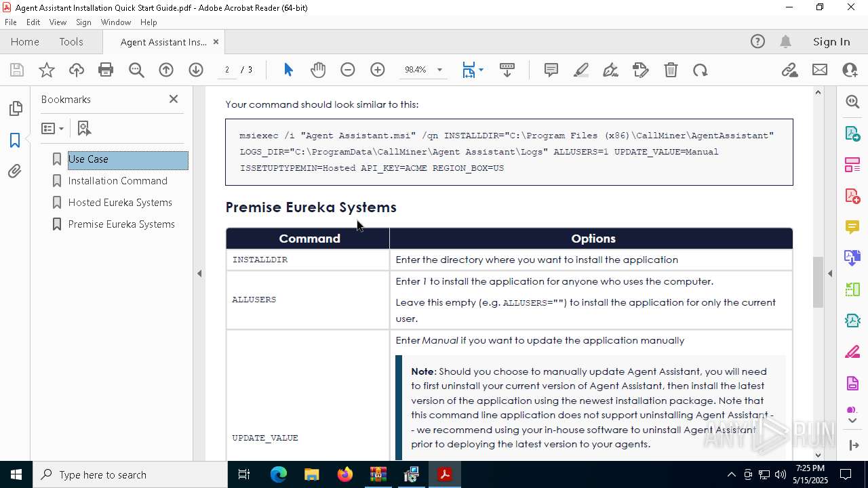Open the File menu
The height and width of the screenshot is (488, 868).
click(11, 22)
